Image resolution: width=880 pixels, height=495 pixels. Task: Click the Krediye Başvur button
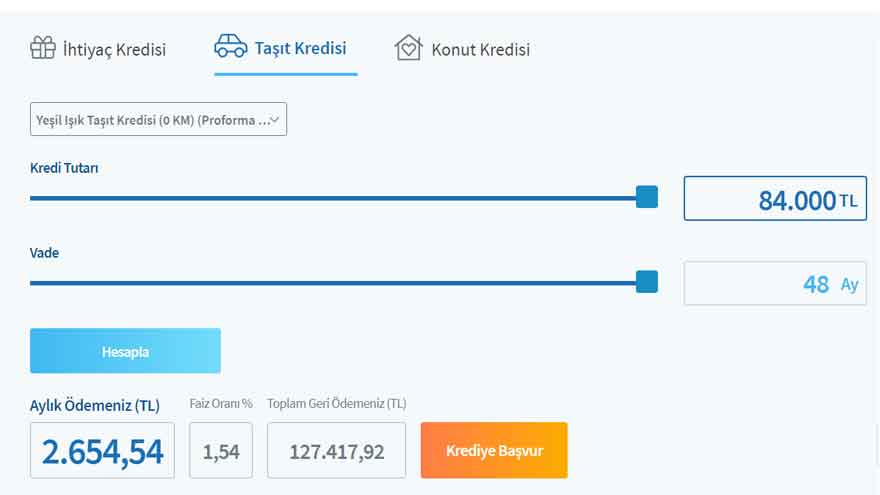click(x=494, y=451)
